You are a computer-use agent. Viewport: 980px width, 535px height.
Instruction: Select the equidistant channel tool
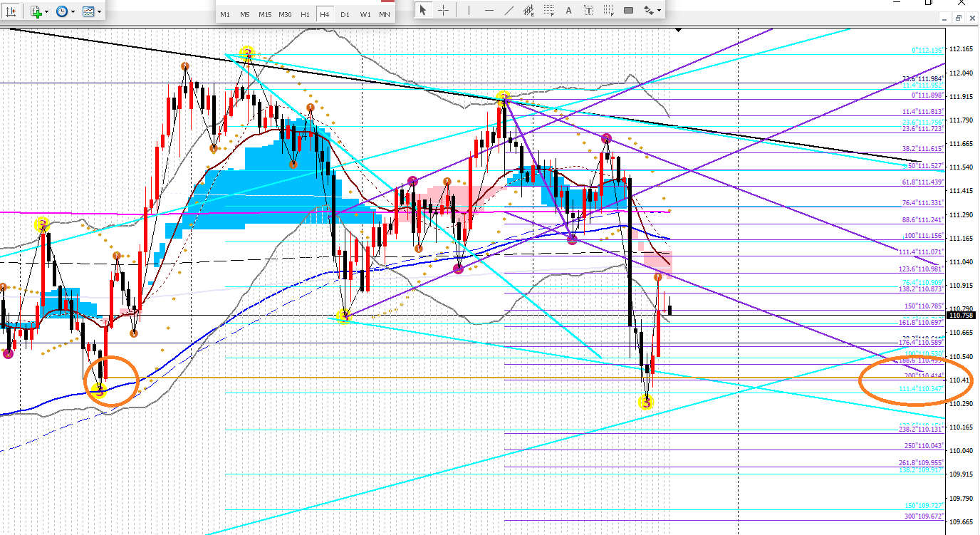(x=529, y=11)
